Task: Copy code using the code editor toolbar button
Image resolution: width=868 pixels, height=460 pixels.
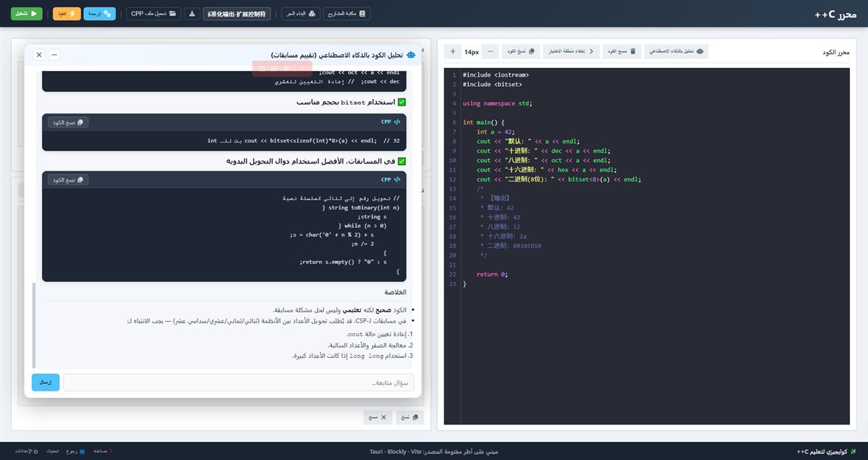Action: coord(521,51)
